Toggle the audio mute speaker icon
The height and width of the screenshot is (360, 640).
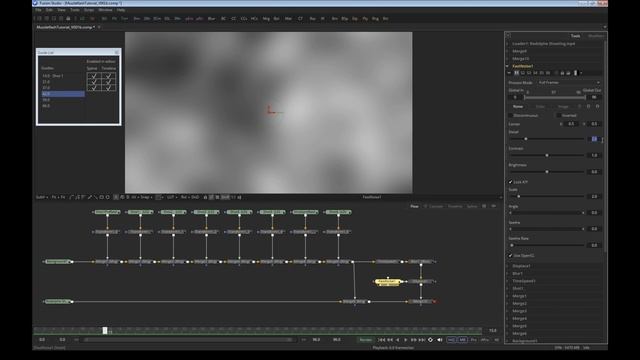point(440,340)
